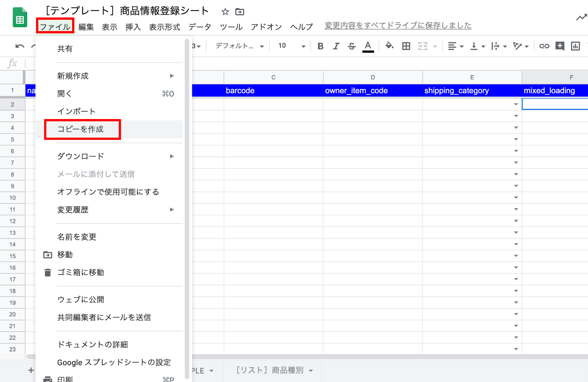Click the Bold formatting icon
588x382 pixels.
pyautogui.click(x=320, y=46)
